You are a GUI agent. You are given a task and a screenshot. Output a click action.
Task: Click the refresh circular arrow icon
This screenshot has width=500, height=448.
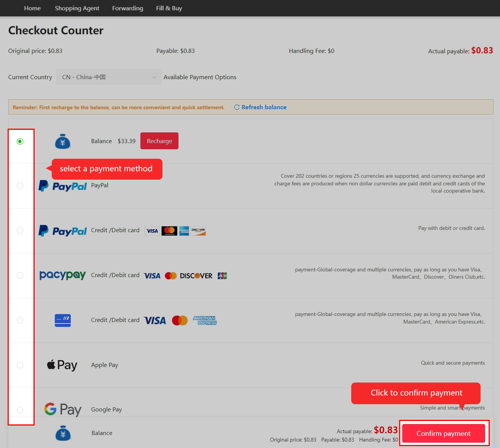tap(237, 107)
